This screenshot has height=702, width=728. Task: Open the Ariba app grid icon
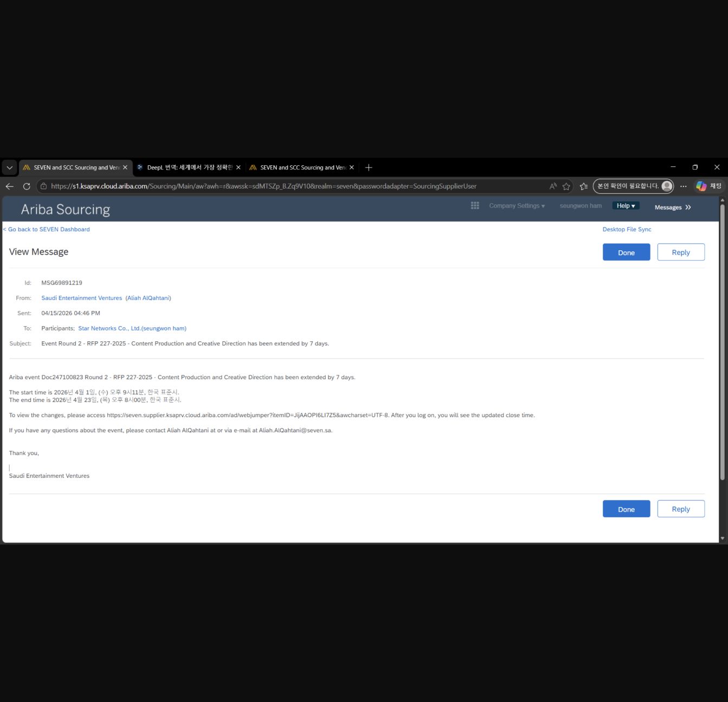click(x=475, y=206)
